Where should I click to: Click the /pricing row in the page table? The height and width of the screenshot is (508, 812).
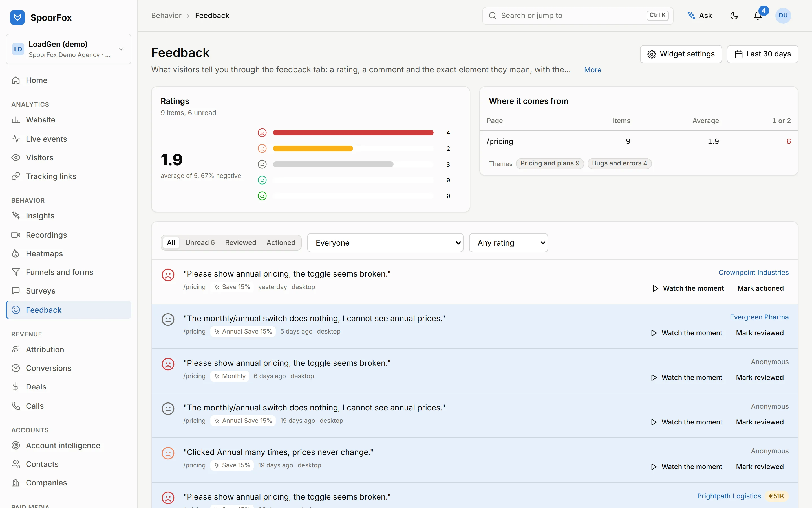pyautogui.click(x=639, y=141)
